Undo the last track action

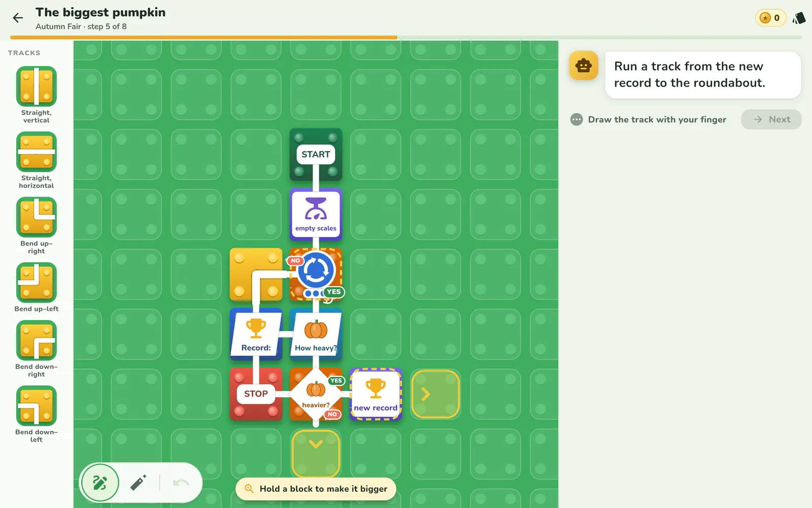181,483
